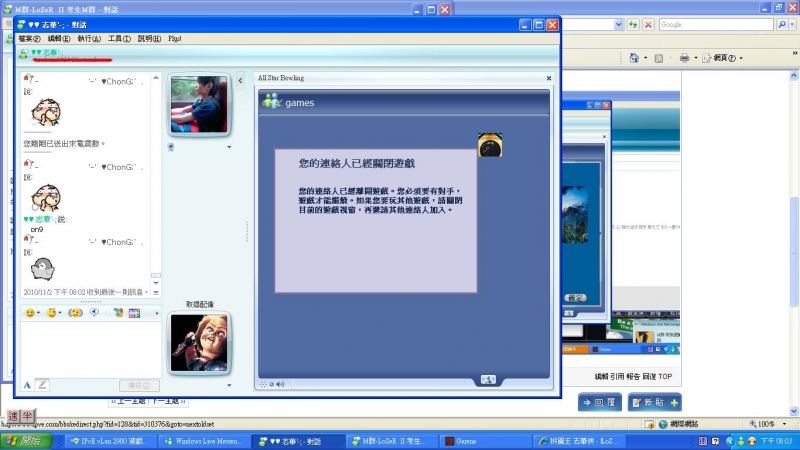Expand the browser toolbar overflow chevron

pyautogui.click(x=794, y=53)
